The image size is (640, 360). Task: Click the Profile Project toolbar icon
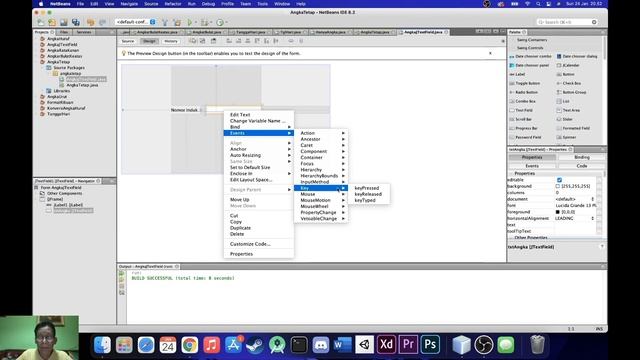[220, 22]
